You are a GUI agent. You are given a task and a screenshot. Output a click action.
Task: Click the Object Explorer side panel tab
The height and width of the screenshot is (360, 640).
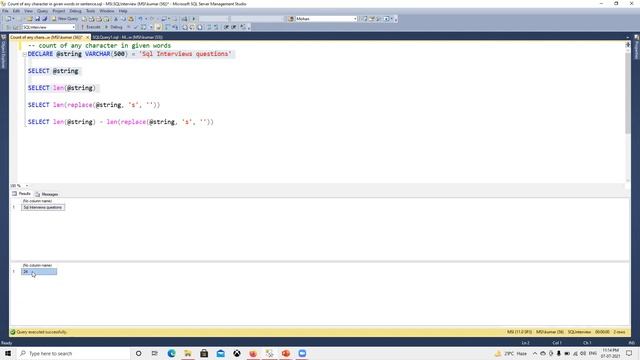(x=4, y=51)
